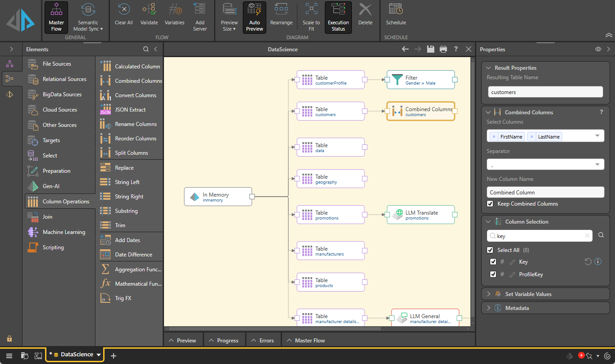
Task: Select File Sources category
Action: tap(56, 64)
